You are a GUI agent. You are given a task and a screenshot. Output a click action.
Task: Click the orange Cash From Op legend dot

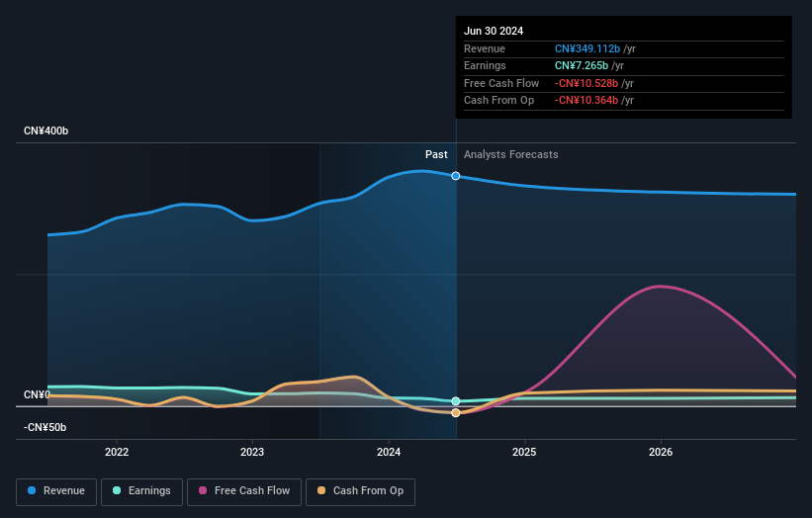(x=321, y=490)
